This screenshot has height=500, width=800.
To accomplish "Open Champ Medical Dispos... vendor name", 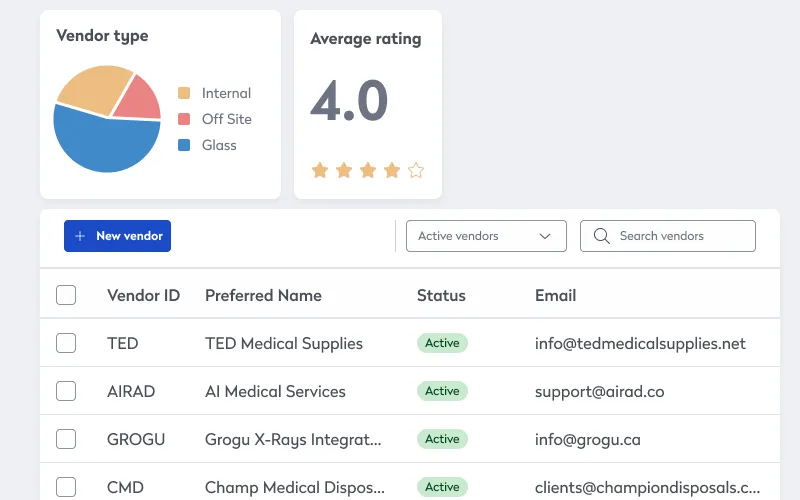I will pyautogui.click(x=295, y=487).
